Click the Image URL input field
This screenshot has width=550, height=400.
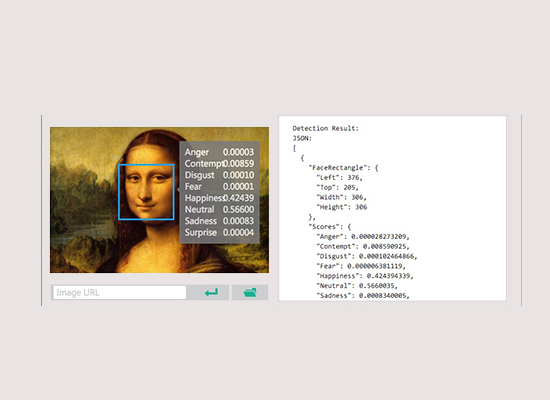click(x=119, y=292)
